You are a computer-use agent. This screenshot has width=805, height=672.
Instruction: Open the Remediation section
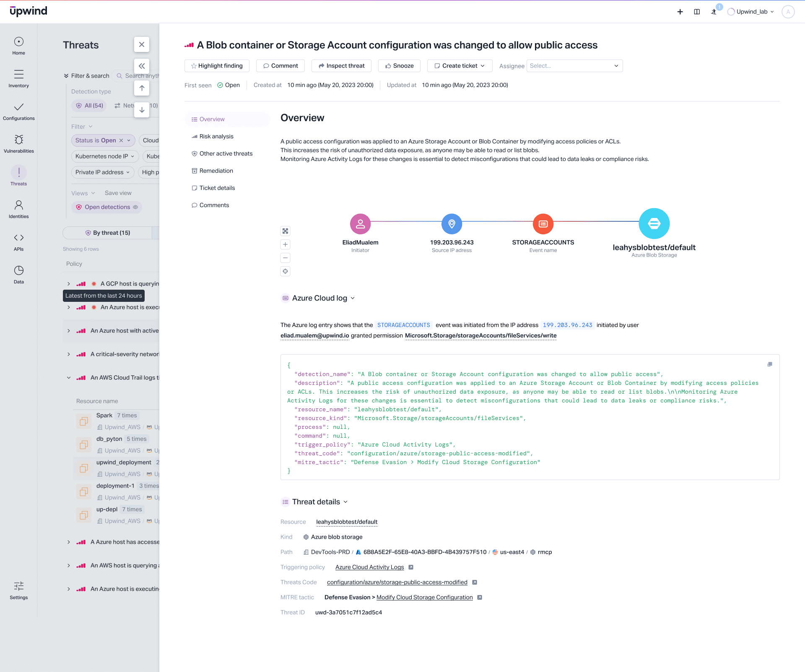point(216,171)
